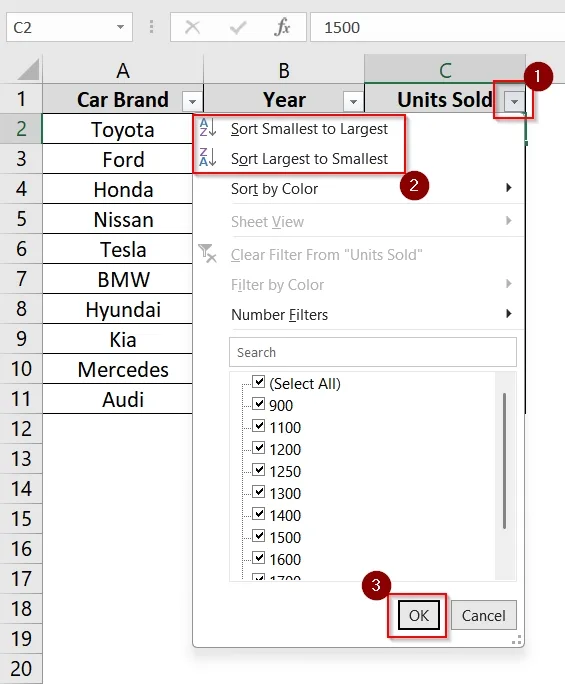This screenshot has width=565, height=684.
Task: Open Insert Function fx icon
Action: pyautogui.click(x=282, y=27)
